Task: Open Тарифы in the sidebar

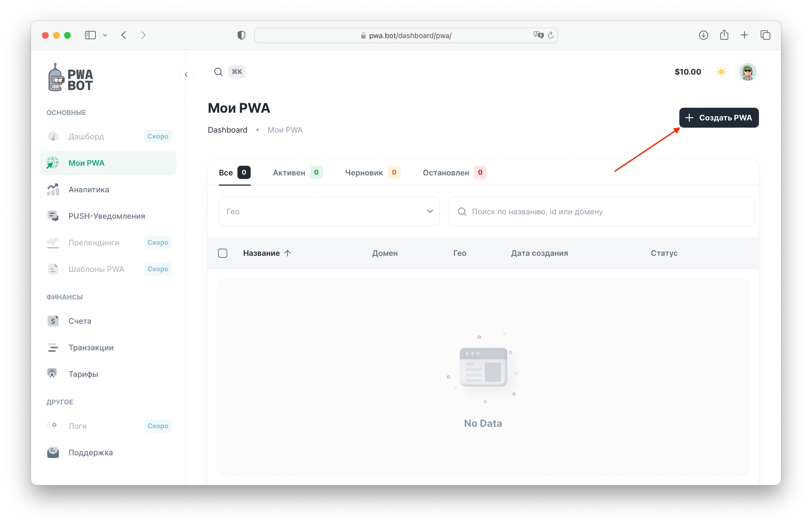Action: pos(83,374)
